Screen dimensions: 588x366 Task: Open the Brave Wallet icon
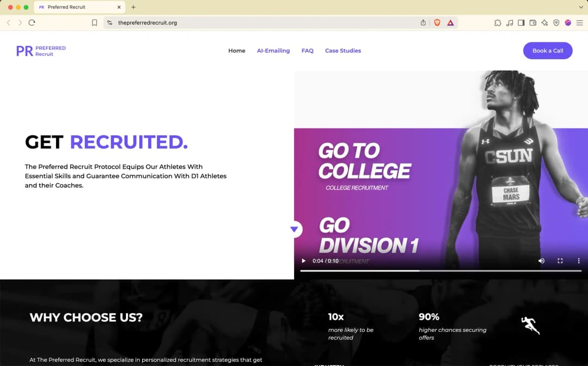pyautogui.click(x=533, y=23)
